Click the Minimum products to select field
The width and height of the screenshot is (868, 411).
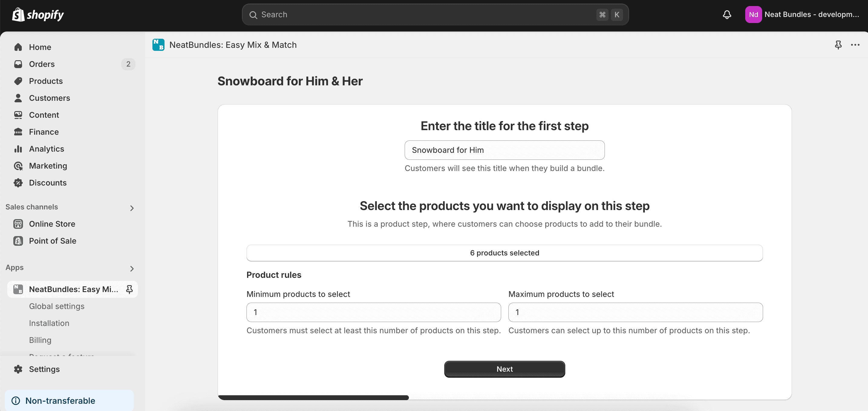(373, 312)
